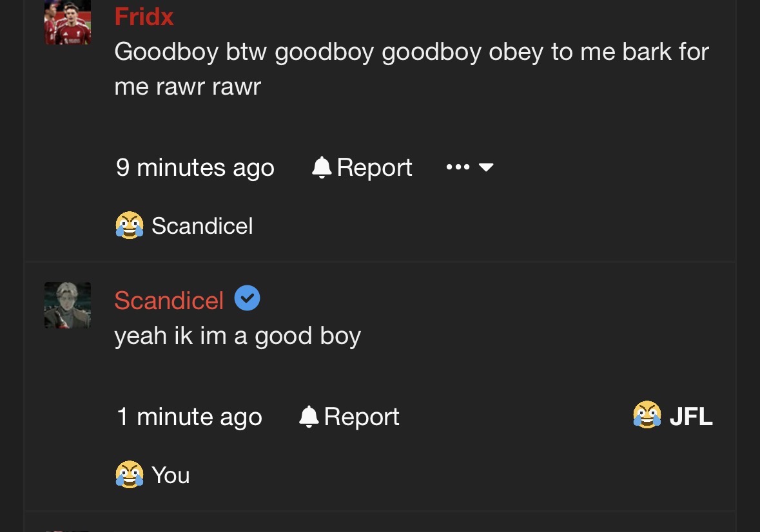The image size is (760, 532).
Task: Click the "1 minute ago" timestamp
Action: point(190,417)
